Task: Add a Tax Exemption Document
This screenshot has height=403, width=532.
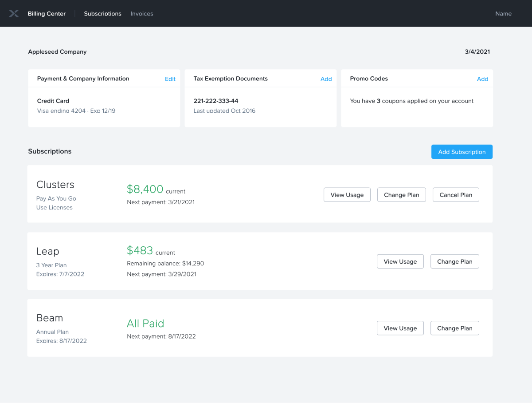Action: (x=326, y=79)
